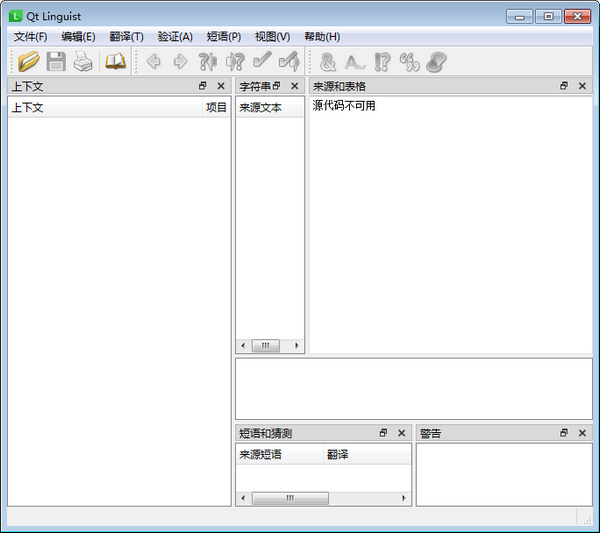Open the 验证(A) menu
The image size is (600, 533).
(175, 37)
